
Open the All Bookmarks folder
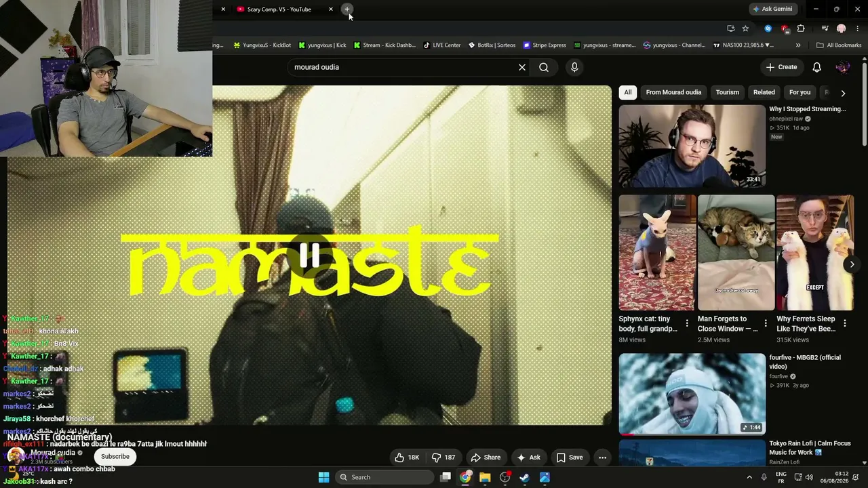click(839, 45)
